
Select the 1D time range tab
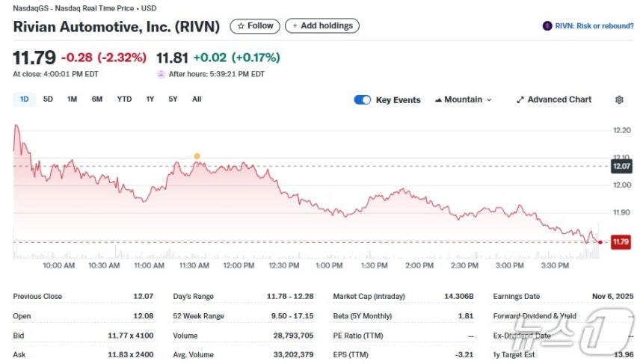(24, 99)
